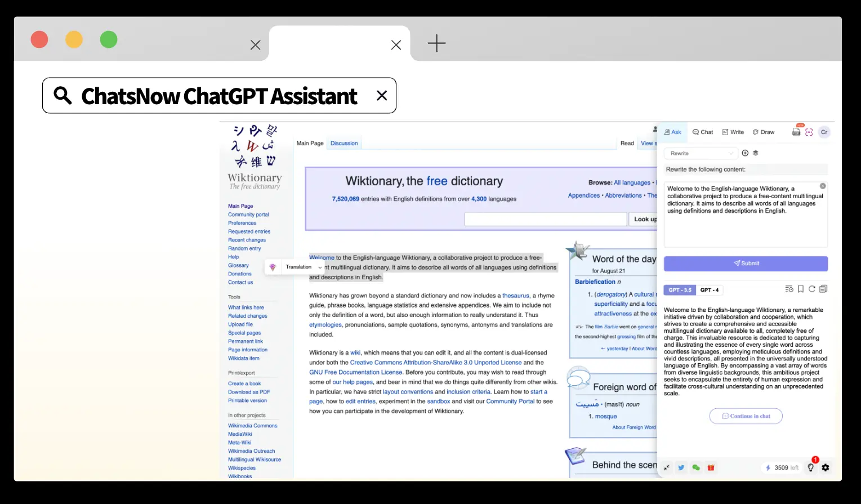The width and height of the screenshot is (861, 504).
Task: Open the Recent changes link
Action: pos(247,240)
